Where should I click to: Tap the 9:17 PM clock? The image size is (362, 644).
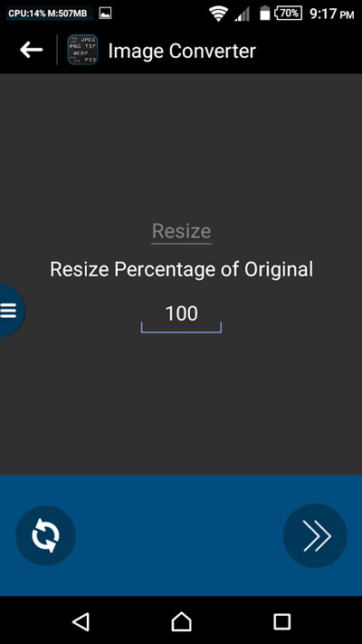(331, 14)
